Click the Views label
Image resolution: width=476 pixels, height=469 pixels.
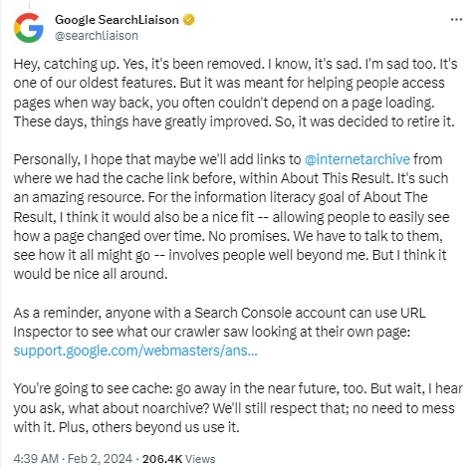pos(200,459)
